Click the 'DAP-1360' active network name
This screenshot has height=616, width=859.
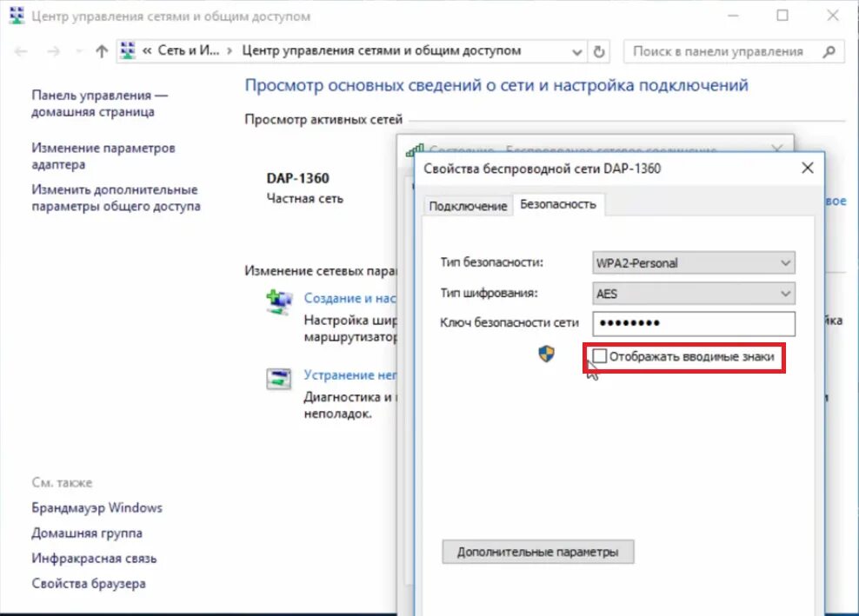pyautogui.click(x=297, y=178)
